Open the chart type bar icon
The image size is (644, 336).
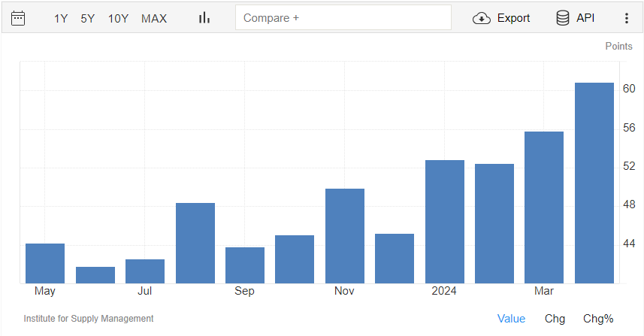click(x=204, y=17)
